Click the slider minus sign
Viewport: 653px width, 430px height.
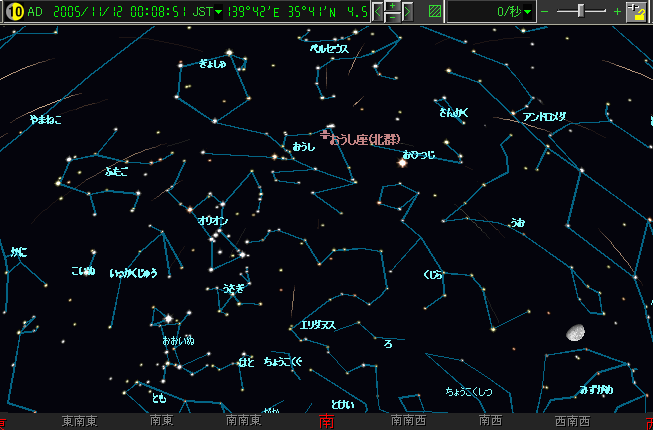tap(546, 12)
